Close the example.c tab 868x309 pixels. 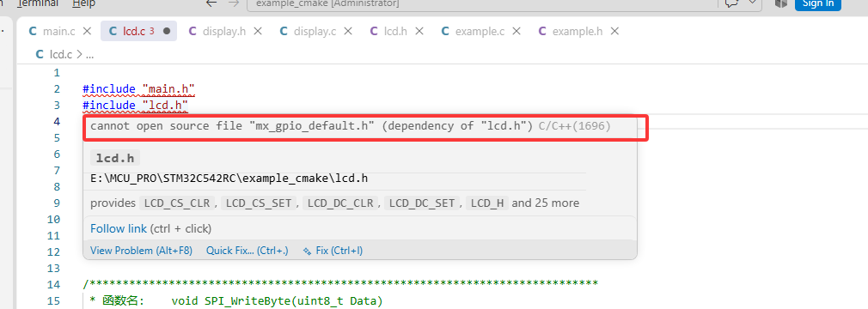click(516, 32)
